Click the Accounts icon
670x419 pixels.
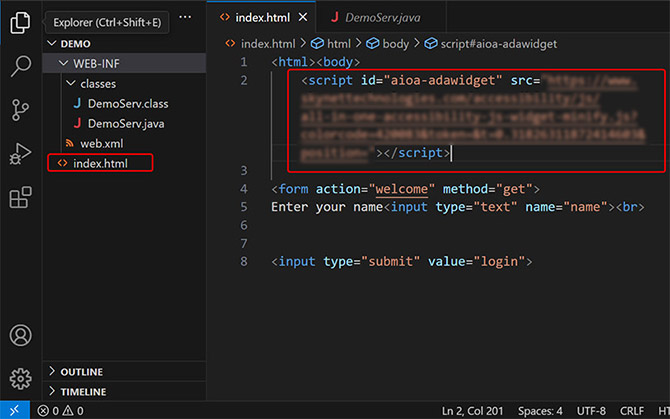(x=20, y=335)
